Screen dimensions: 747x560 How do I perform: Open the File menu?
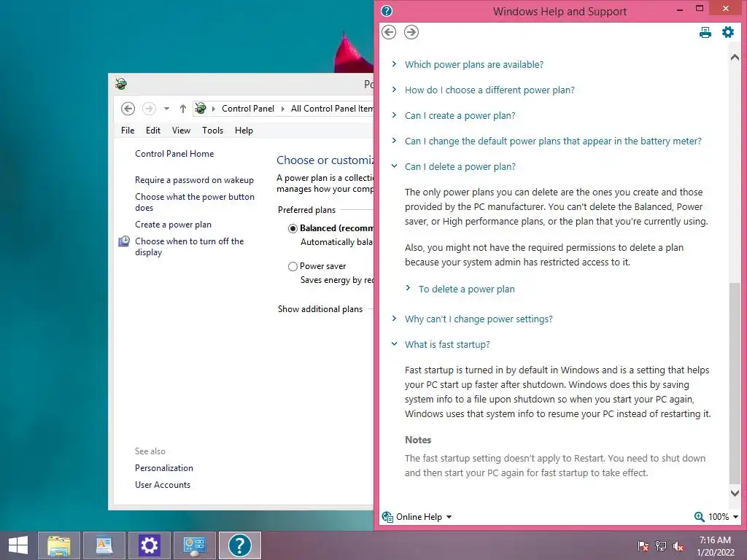[128, 131]
